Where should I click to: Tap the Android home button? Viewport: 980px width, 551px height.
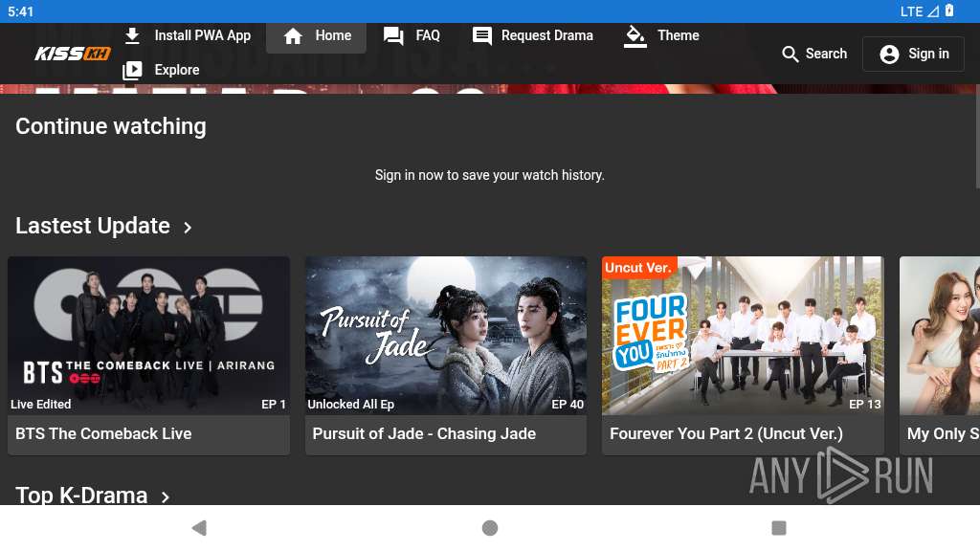pyautogui.click(x=490, y=528)
